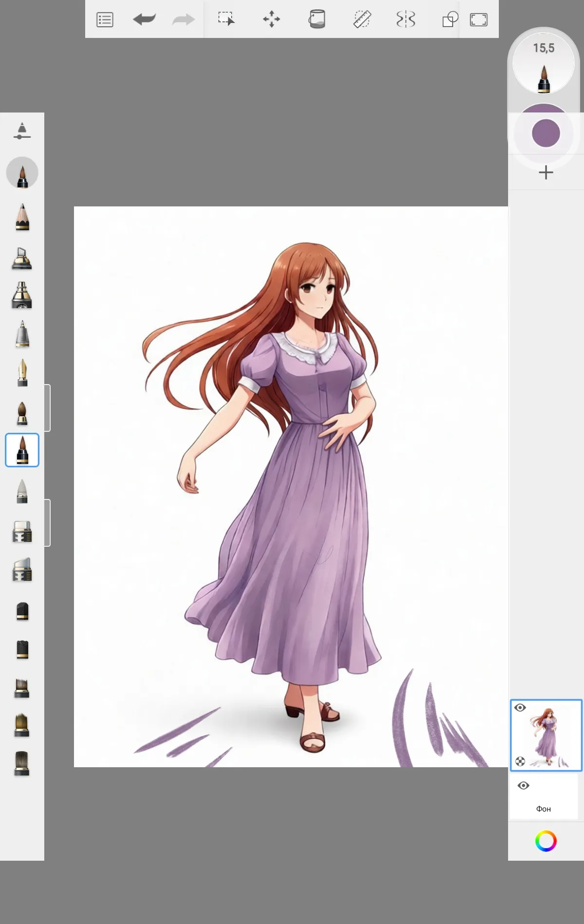Viewport: 584px width, 924px height.
Task: Toggle layer transparency lock icon
Action: (x=520, y=761)
